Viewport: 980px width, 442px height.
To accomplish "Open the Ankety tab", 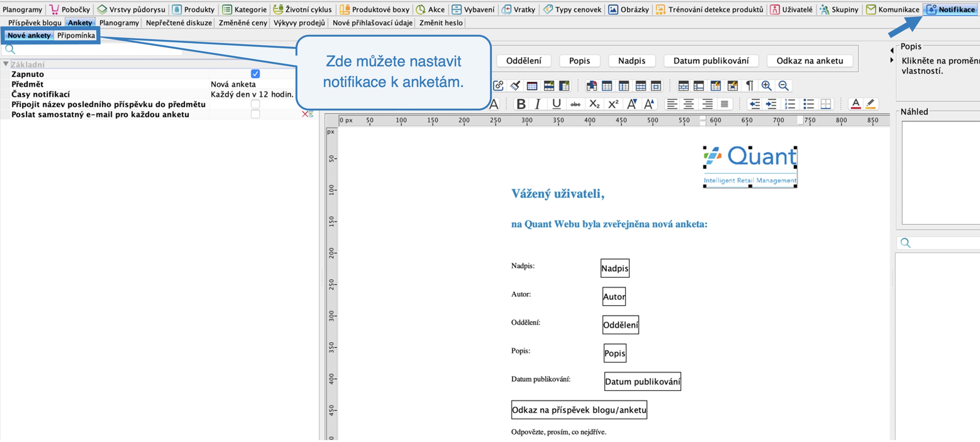I will tap(80, 23).
